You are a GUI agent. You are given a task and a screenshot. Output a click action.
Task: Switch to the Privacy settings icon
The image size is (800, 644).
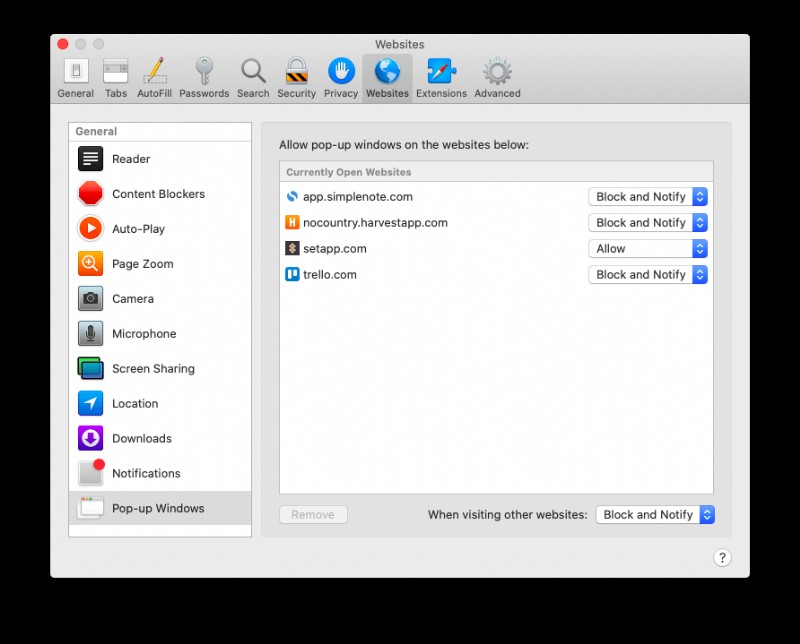coord(340,76)
